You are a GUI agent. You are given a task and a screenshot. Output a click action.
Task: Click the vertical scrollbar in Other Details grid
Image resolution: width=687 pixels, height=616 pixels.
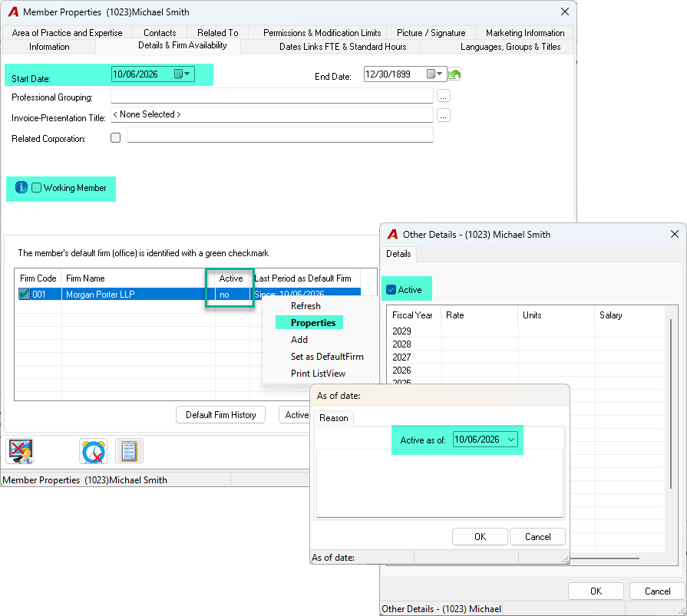point(671,403)
